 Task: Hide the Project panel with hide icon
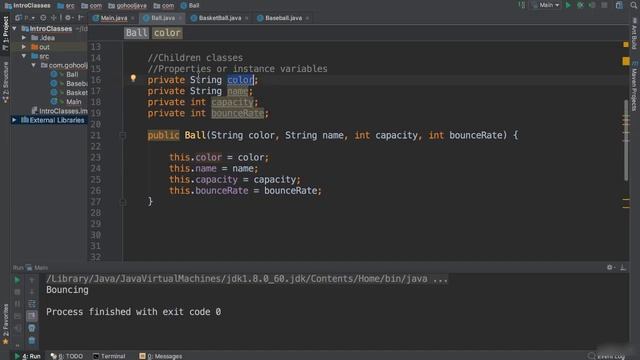(x=81, y=18)
